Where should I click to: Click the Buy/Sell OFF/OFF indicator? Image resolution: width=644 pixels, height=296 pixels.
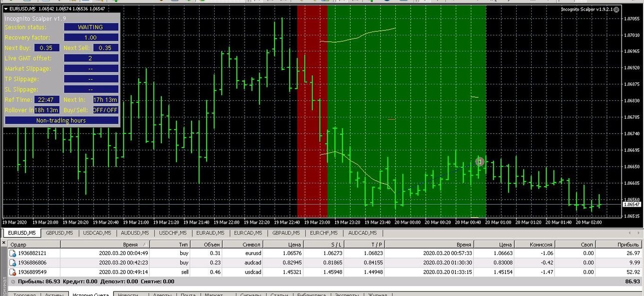pyautogui.click(x=105, y=110)
